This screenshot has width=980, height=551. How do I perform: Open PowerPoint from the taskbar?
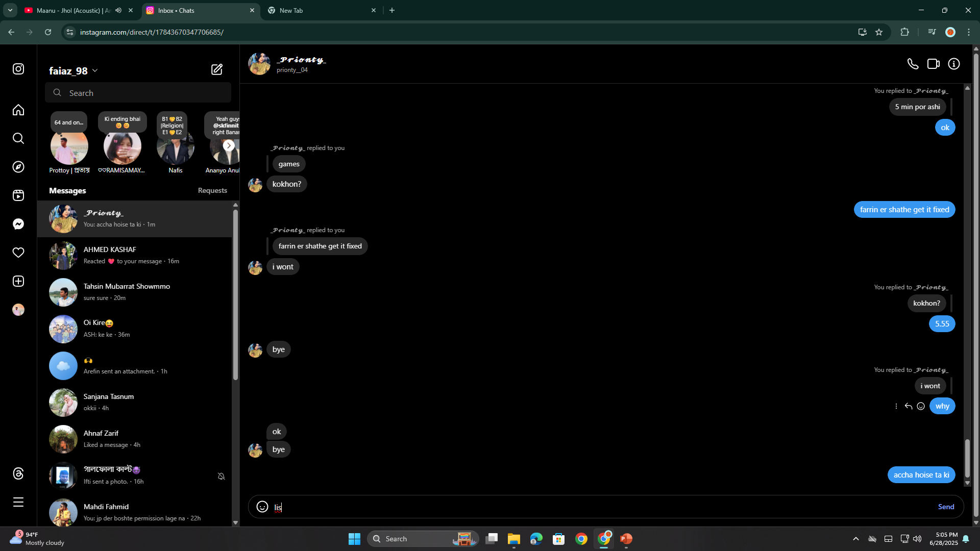click(x=626, y=539)
